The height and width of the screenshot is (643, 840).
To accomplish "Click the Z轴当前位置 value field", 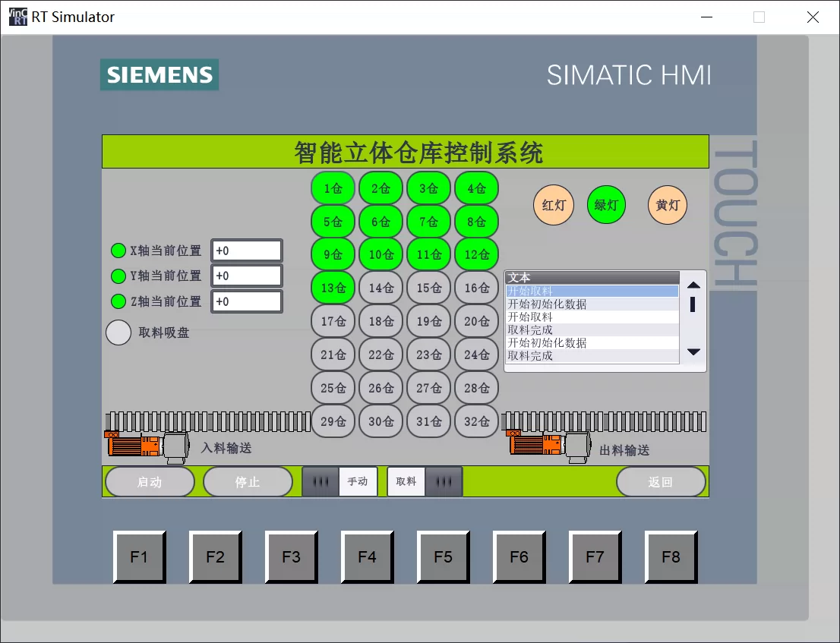I will 246,301.
